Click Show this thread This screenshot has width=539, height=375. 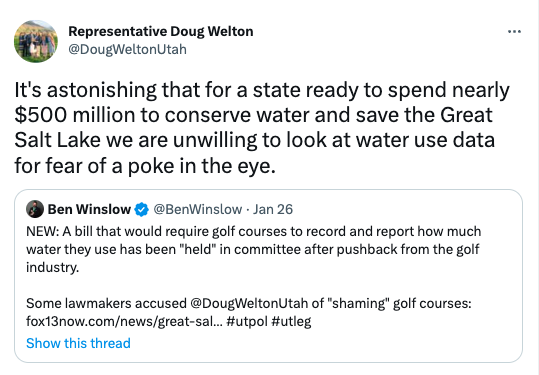78,343
